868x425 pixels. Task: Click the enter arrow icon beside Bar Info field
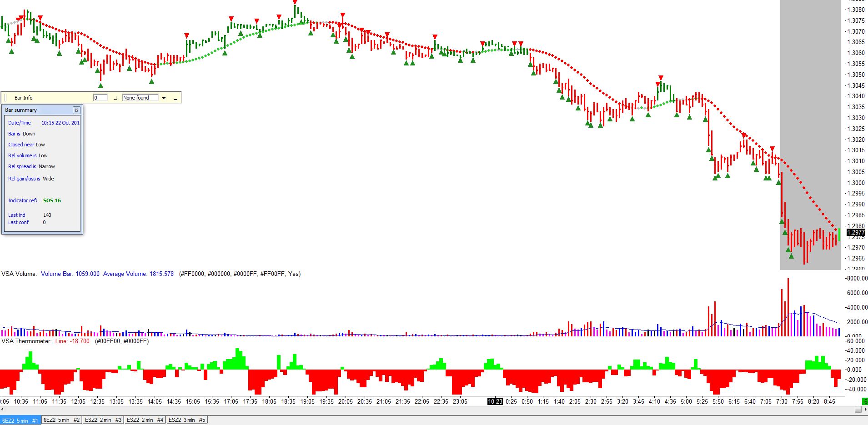(115, 98)
